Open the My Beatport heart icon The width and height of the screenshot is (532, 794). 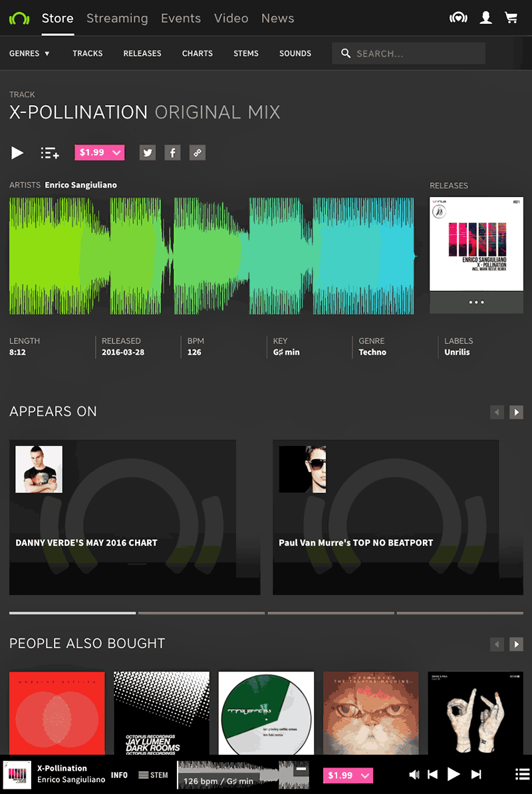(x=458, y=18)
